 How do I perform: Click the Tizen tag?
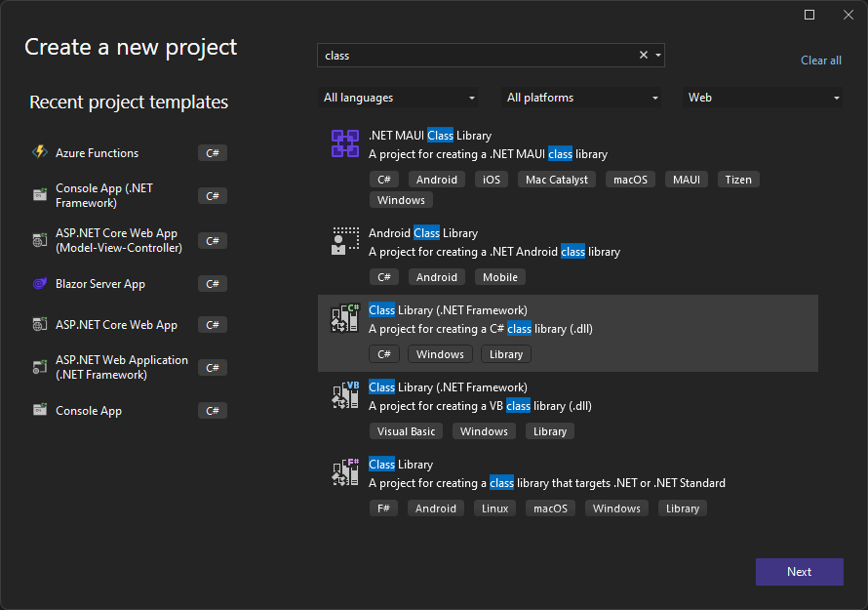738,180
